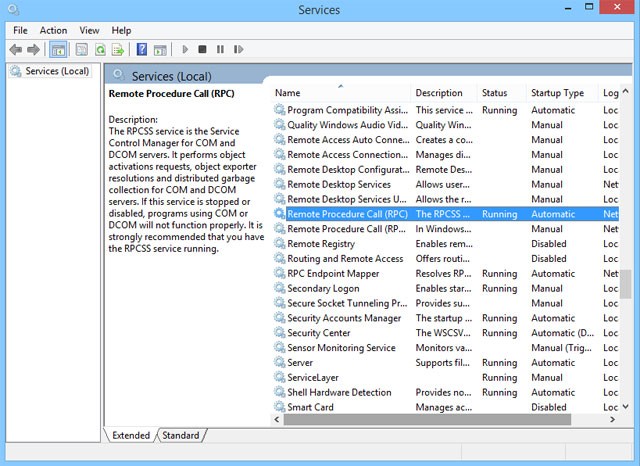Click the Stop Service square icon
The image size is (640, 466).
[x=202, y=49]
